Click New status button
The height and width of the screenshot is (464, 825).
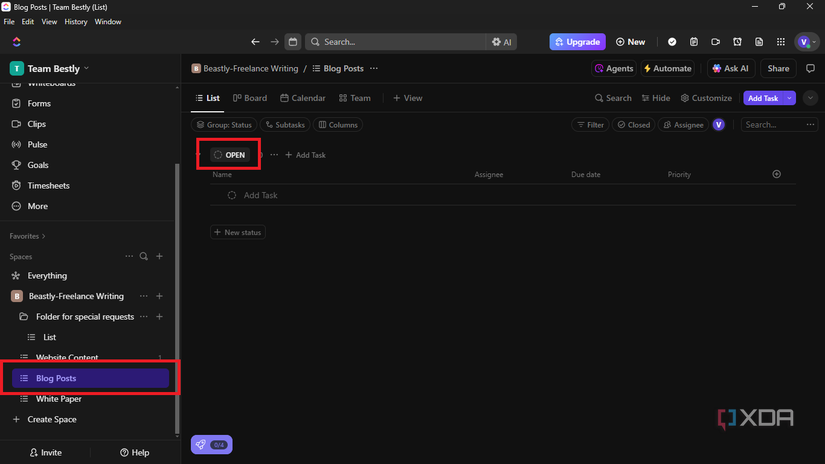pyautogui.click(x=238, y=232)
